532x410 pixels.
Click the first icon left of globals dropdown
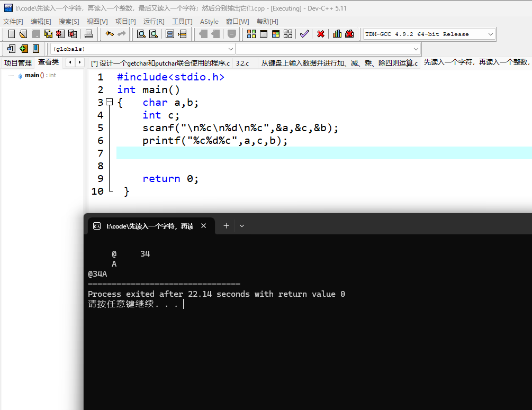11,49
